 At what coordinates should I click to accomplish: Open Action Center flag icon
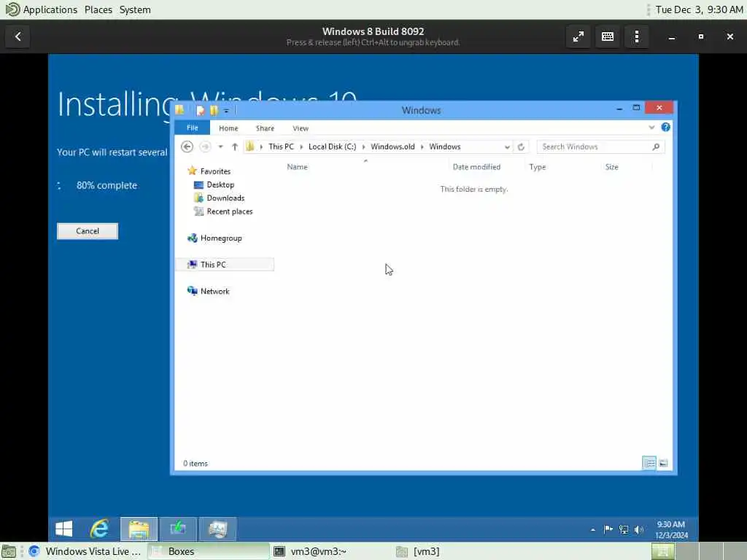(x=608, y=529)
